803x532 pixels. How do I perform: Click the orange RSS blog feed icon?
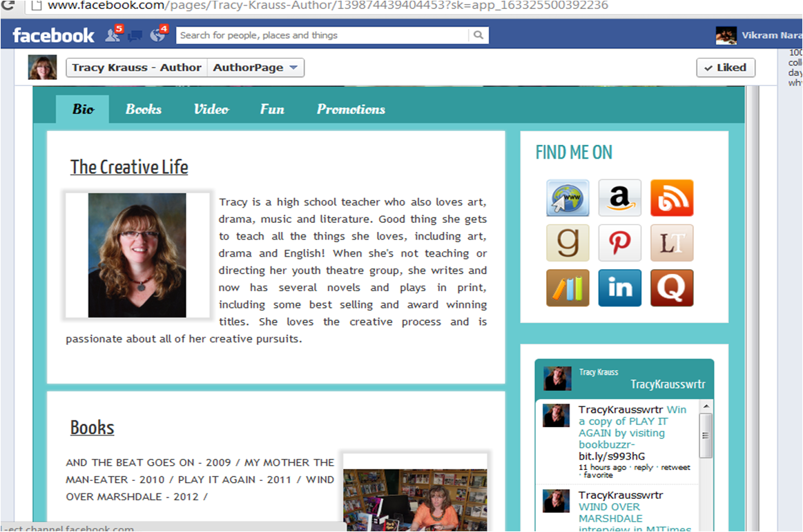[672, 198]
